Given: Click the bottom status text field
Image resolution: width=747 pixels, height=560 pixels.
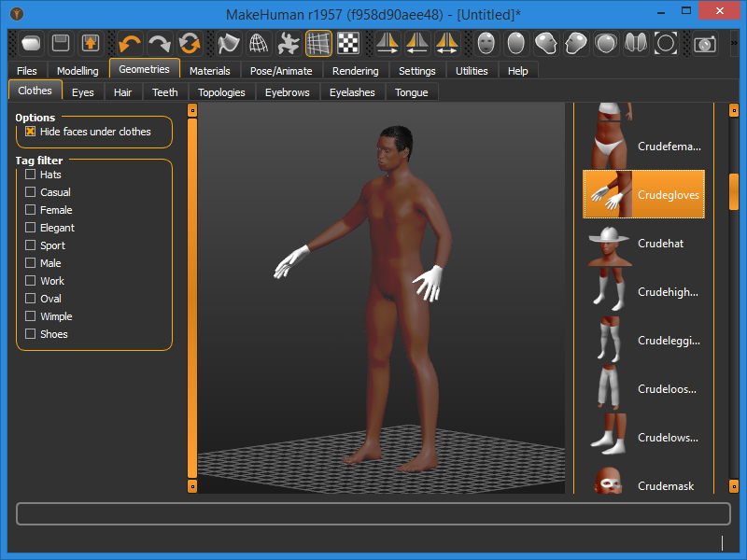Looking at the screenshot, I should pos(373,514).
